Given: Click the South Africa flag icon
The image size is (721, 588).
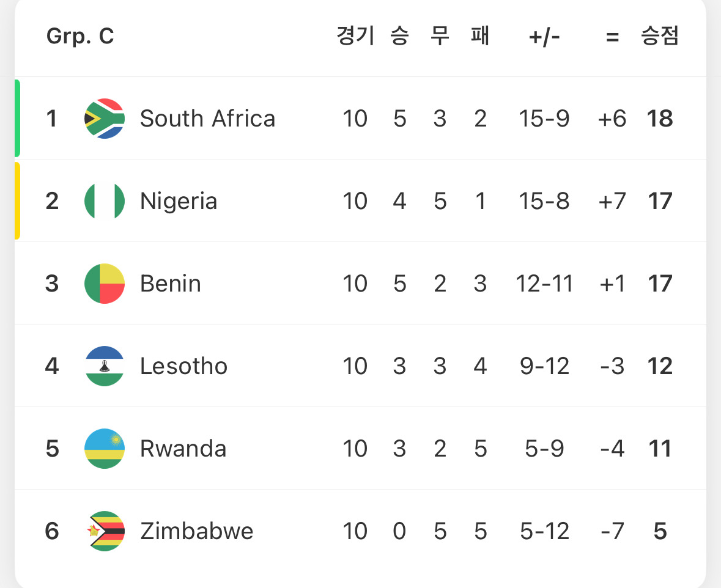Looking at the screenshot, I should (105, 119).
